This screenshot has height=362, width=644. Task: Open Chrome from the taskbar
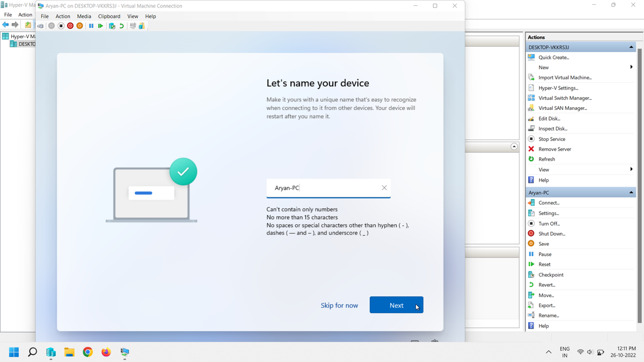[87, 352]
